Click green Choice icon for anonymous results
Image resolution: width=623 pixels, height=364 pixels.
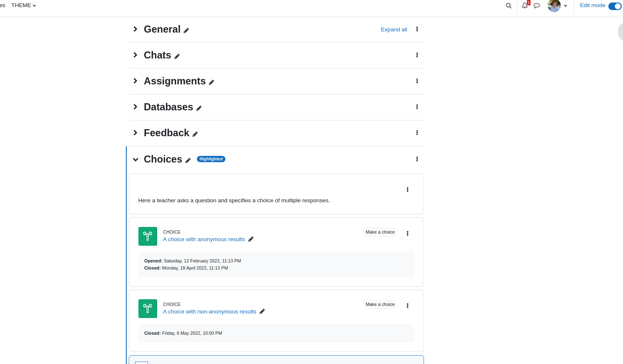click(148, 236)
